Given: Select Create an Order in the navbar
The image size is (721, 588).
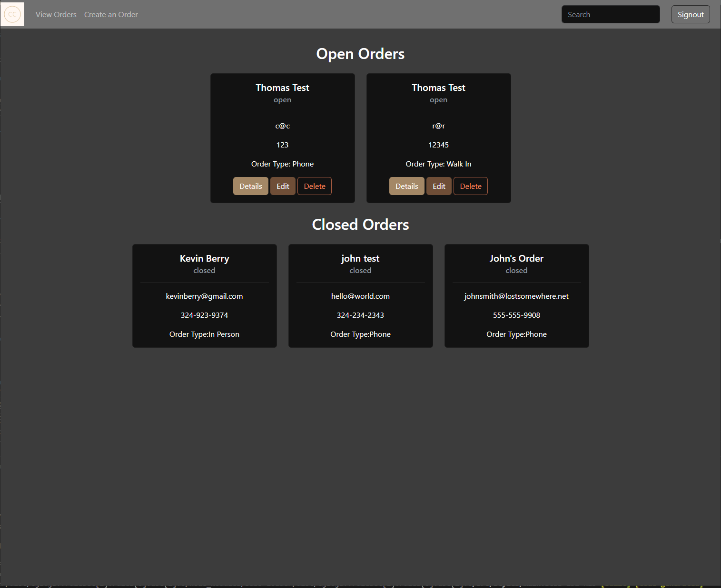Looking at the screenshot, I should pyautogui.click(x=110, y=14).
